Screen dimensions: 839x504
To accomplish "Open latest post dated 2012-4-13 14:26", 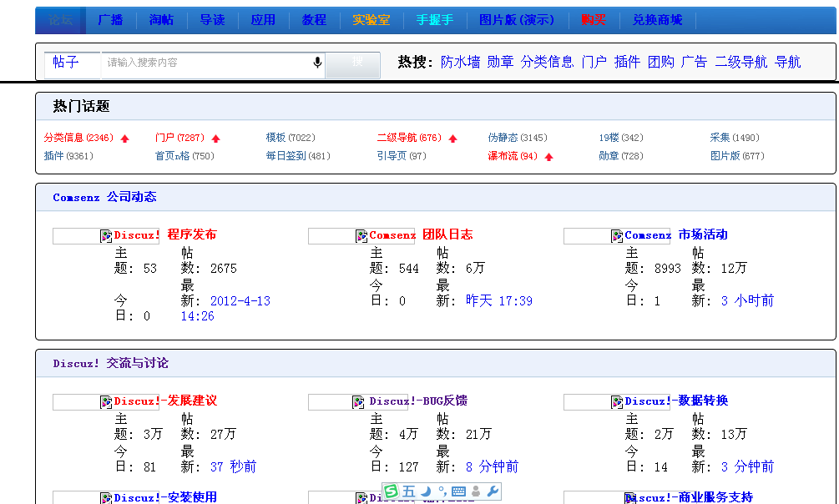I will (225, 309).
